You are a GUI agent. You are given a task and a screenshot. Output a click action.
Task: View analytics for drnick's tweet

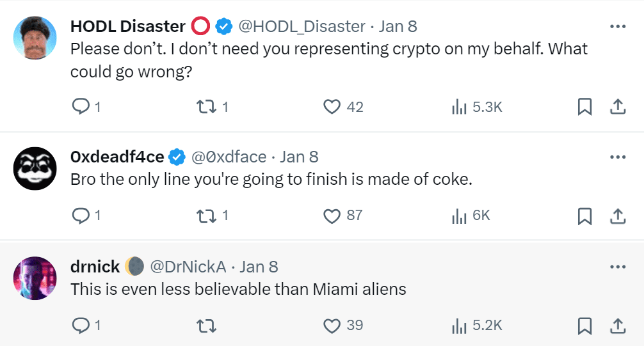[x=459, y=326]
